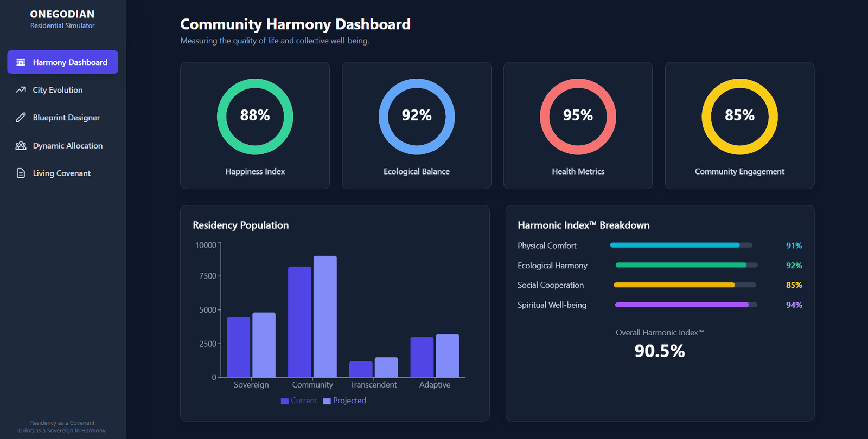Screen dimensions: 868x439
Task: Click the Harmony Dashboard sidebar icon
Action: coord(21,62)
